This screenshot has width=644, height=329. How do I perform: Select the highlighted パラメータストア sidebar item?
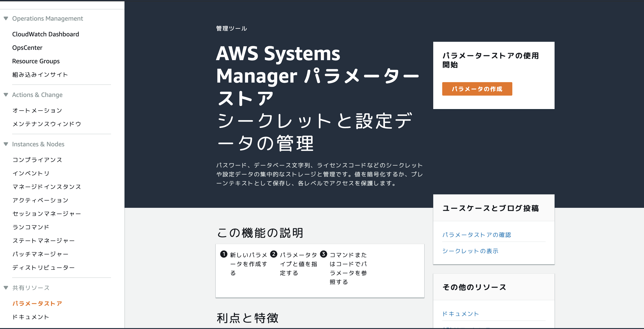pos(37,304)
